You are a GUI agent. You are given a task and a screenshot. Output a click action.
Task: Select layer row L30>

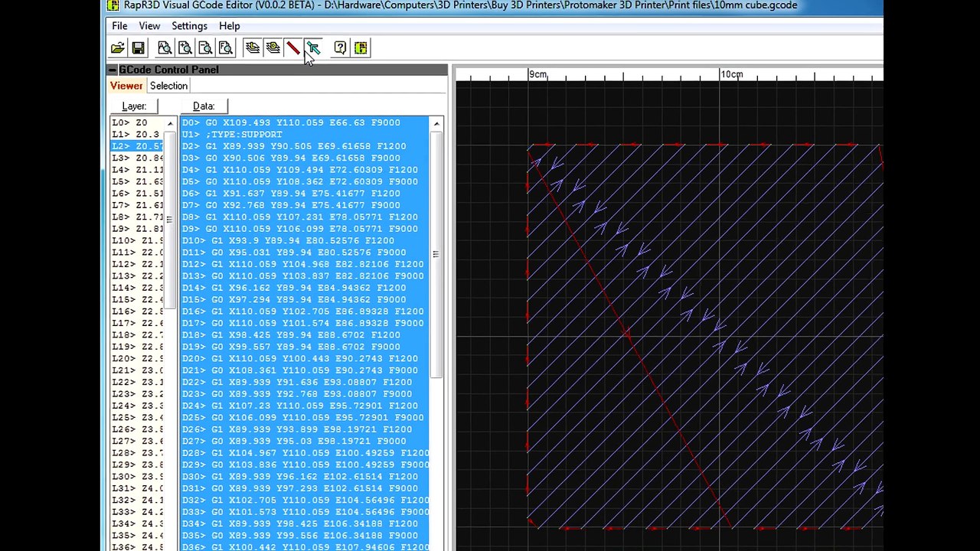[137, 476]
